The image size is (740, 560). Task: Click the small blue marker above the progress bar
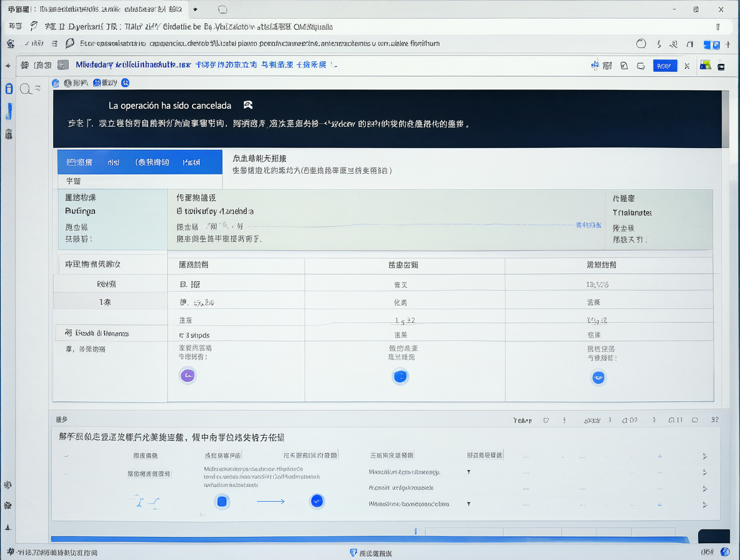click(x=416, y=531)
